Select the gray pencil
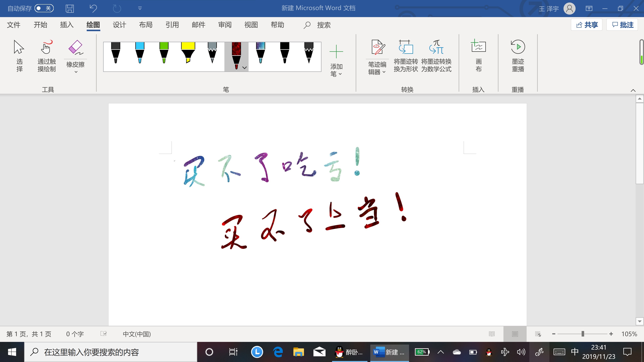 [212, 53]
